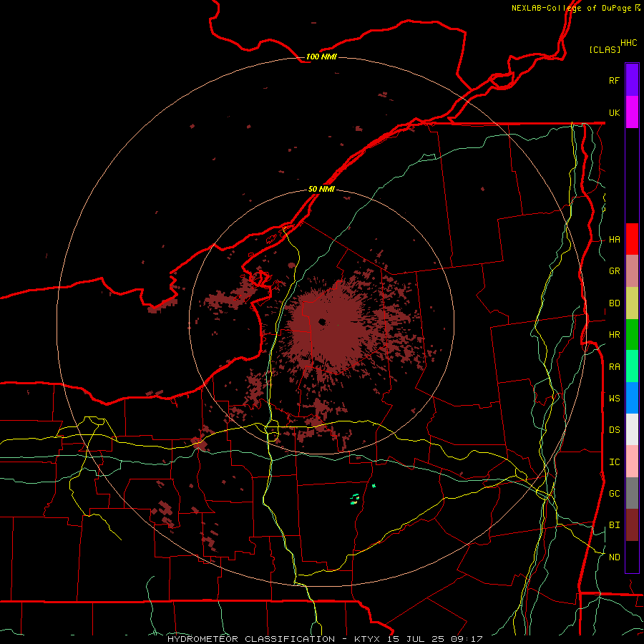Click the 'WS' legend label
Viewport: 644px width, 644px height.
[x=614, y=399]
